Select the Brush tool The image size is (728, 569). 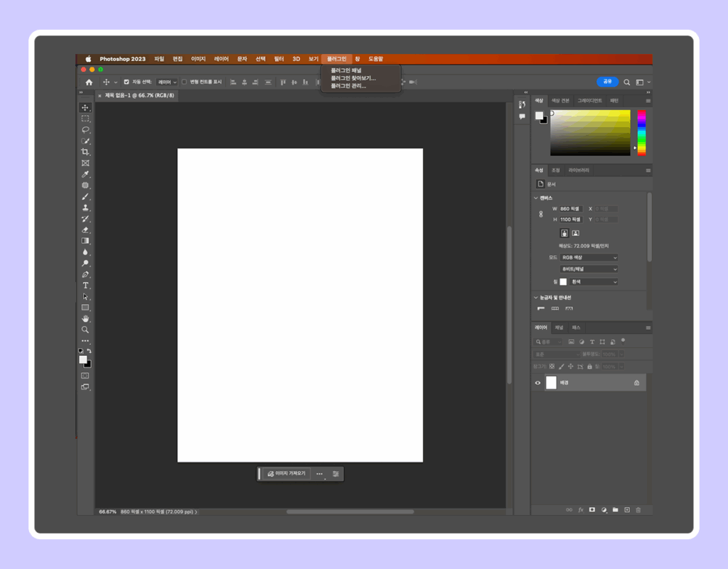click(85, 197)
